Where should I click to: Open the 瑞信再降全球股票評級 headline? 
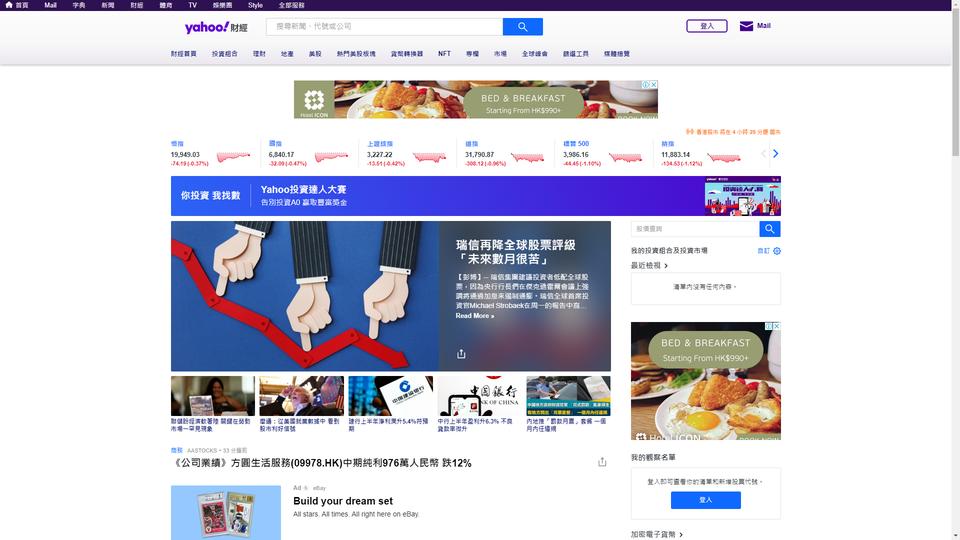pyautogui.click(x=516, y=252)
